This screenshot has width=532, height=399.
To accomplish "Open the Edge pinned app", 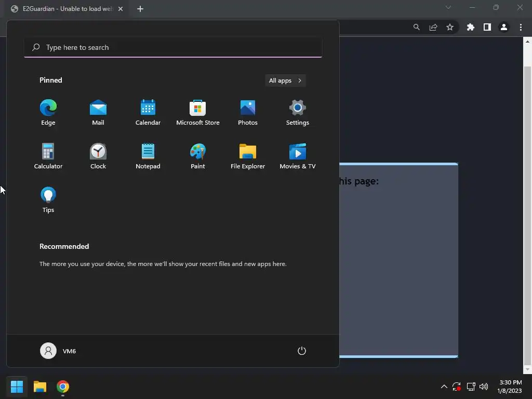I will tap(48, 112).
